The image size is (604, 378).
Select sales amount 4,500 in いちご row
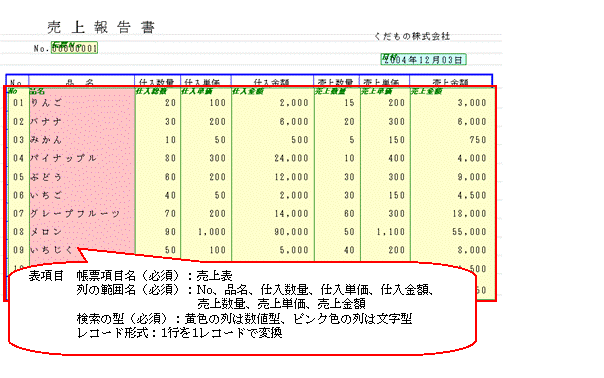point(472,195)
